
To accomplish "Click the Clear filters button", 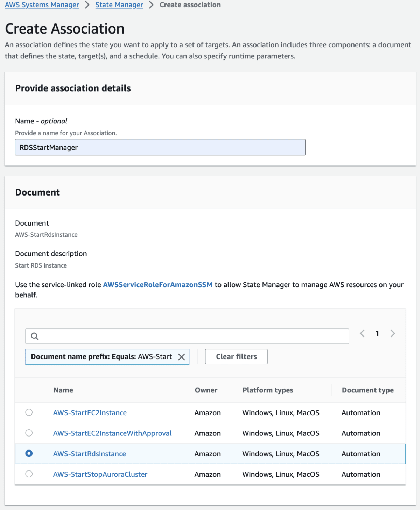I will [236, 357].
